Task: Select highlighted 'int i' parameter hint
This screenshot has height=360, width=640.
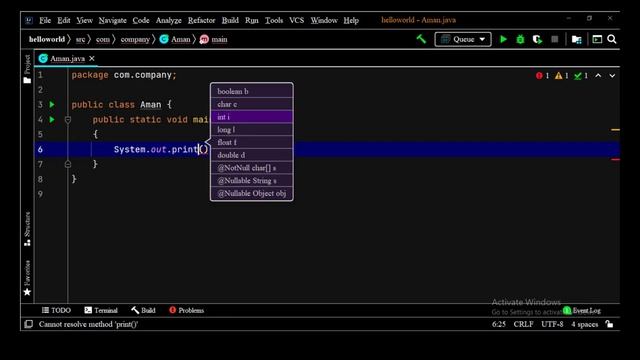Action: point(251,117)
